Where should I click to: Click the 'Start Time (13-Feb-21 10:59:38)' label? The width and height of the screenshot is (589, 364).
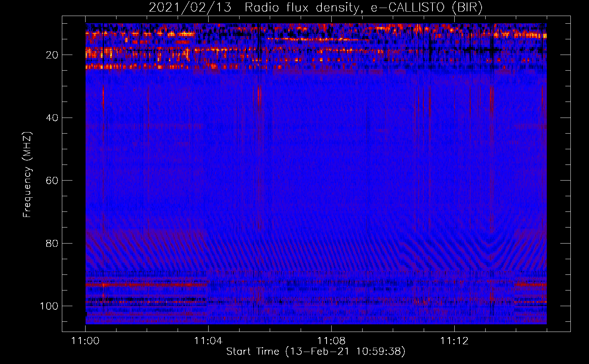[316, 352]
